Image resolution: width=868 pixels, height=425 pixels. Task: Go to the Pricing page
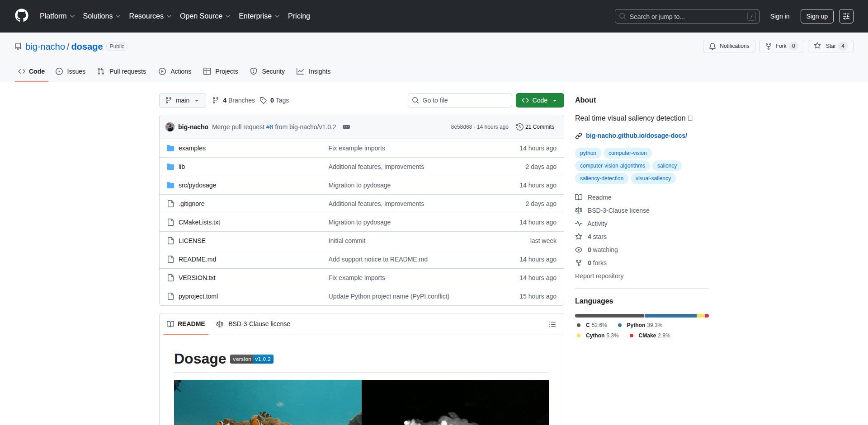coord(299,16)
